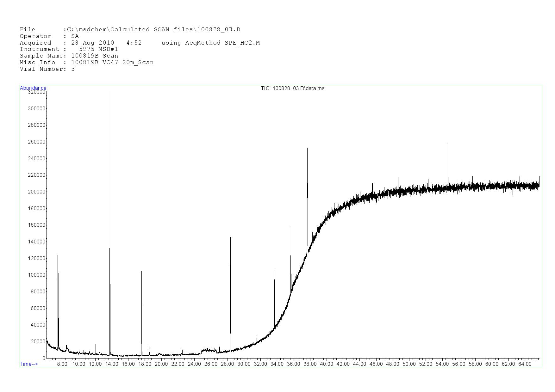The image size is (555, 392).
Task: Click the File path line in header
Action: tap(130, 29)
